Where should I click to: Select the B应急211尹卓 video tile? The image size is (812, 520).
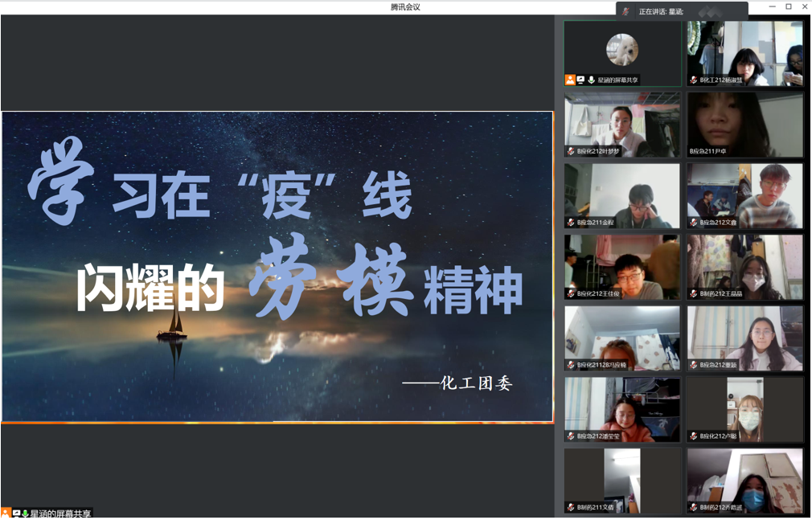744,124
